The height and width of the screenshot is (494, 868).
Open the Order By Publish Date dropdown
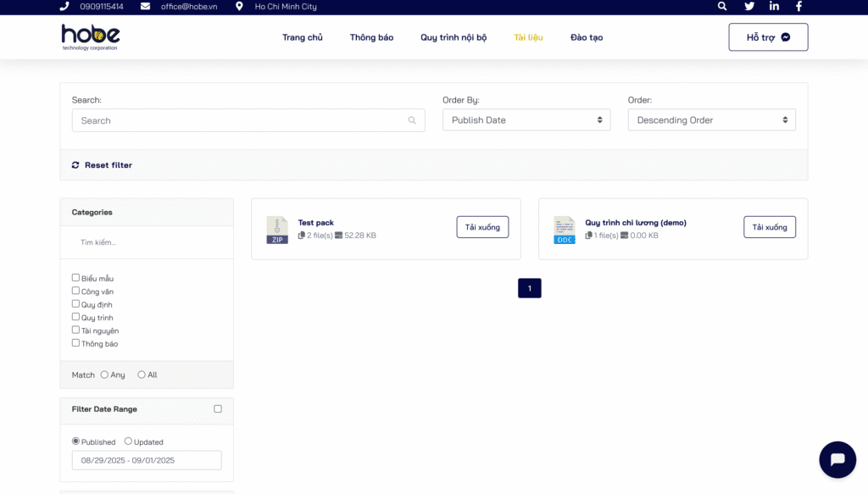[x=526, y=120]
